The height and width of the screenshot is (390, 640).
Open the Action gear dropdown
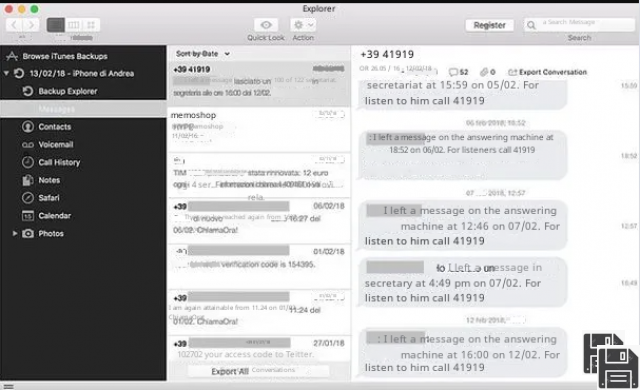(x=303, y=25)
